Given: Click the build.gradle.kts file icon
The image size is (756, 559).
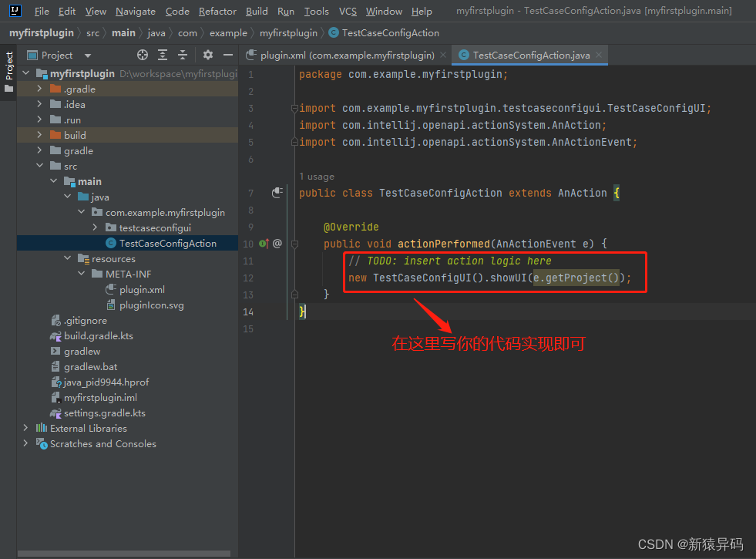Looking at the screenshot, I should pos(55,335).
